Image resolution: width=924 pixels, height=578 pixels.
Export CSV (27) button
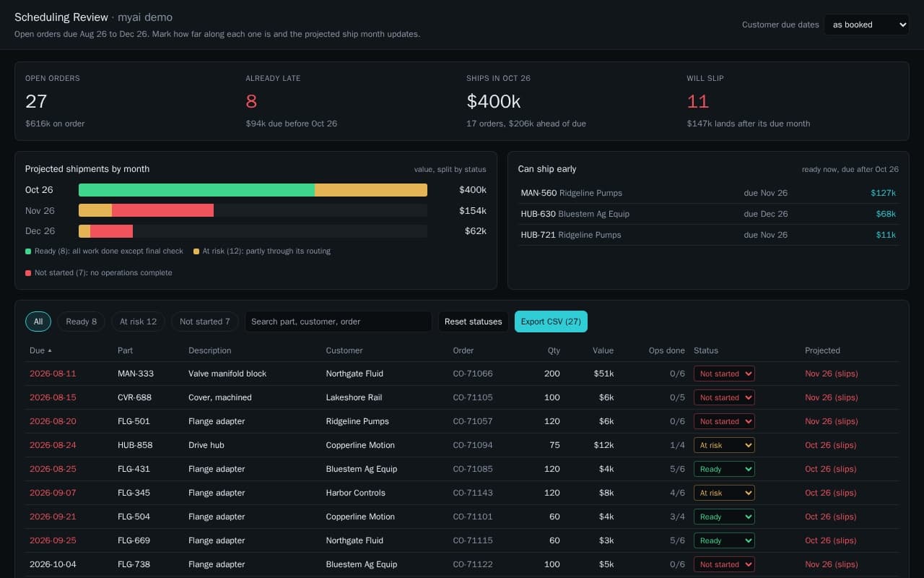click(x=551, y=322)
